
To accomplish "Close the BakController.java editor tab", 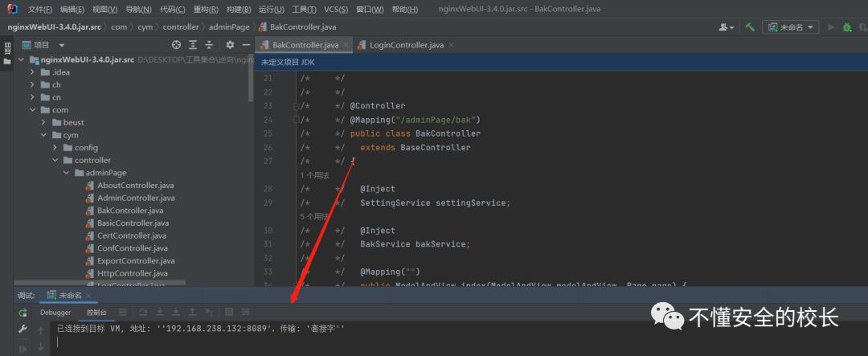I will pyautogui.click(x=346, y=45).
